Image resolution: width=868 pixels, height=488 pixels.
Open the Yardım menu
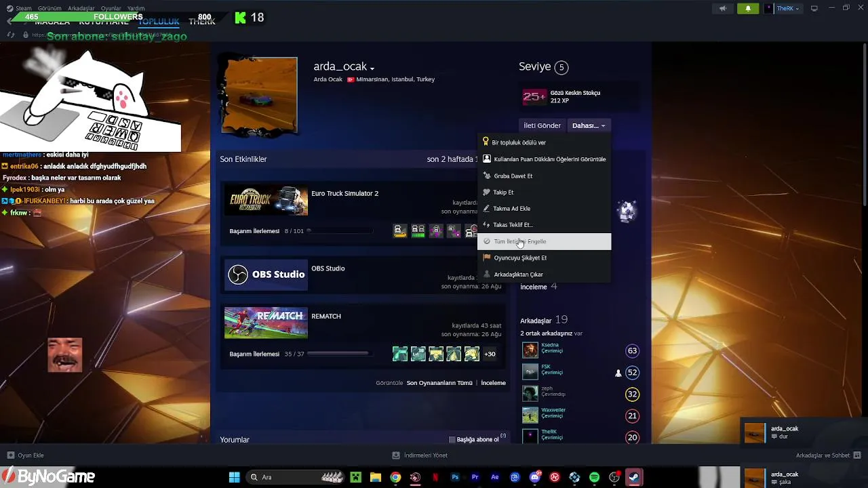point(136,8)
